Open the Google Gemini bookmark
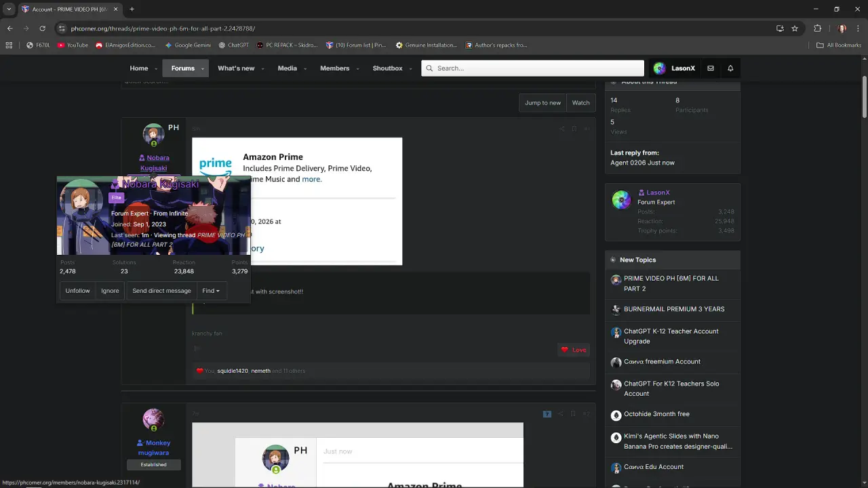The width and height of the screenshot is (868, 488). 188,45
